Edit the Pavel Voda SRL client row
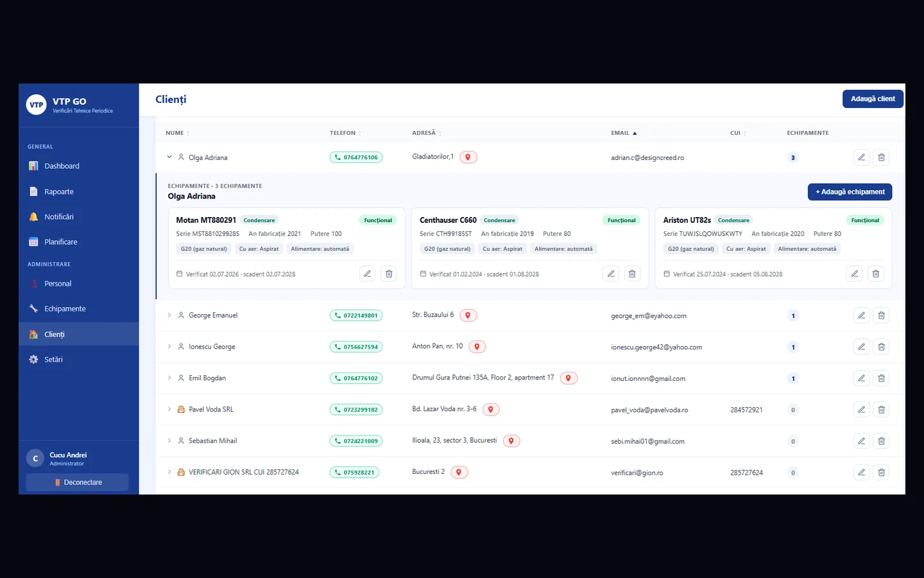Screen dimensions: 924x578 [862, 410]
